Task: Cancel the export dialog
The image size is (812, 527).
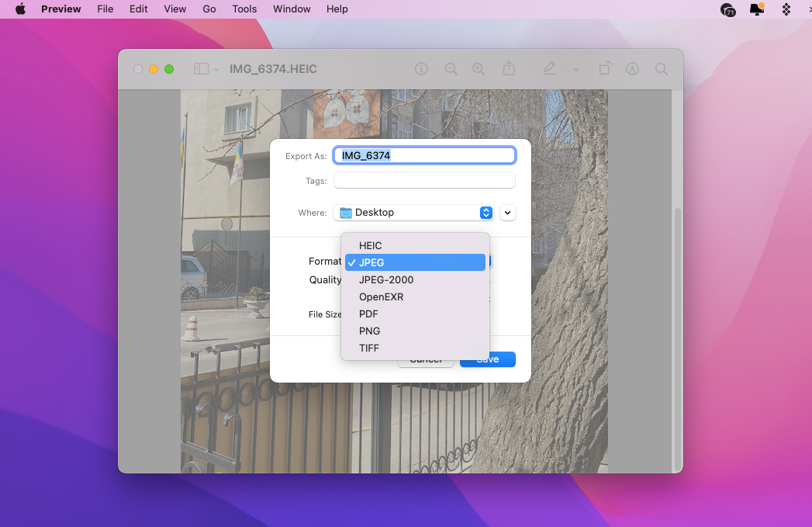Action: (426, 359)
